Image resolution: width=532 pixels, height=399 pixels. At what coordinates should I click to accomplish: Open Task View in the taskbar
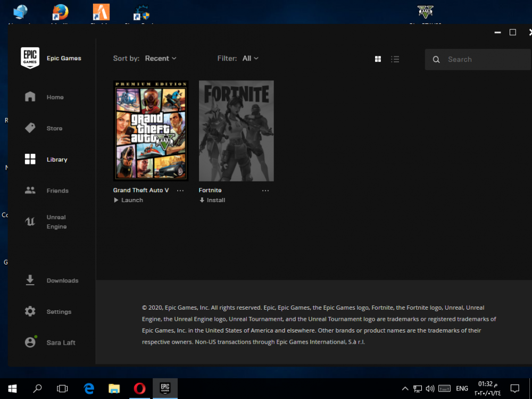click(62, 388)
